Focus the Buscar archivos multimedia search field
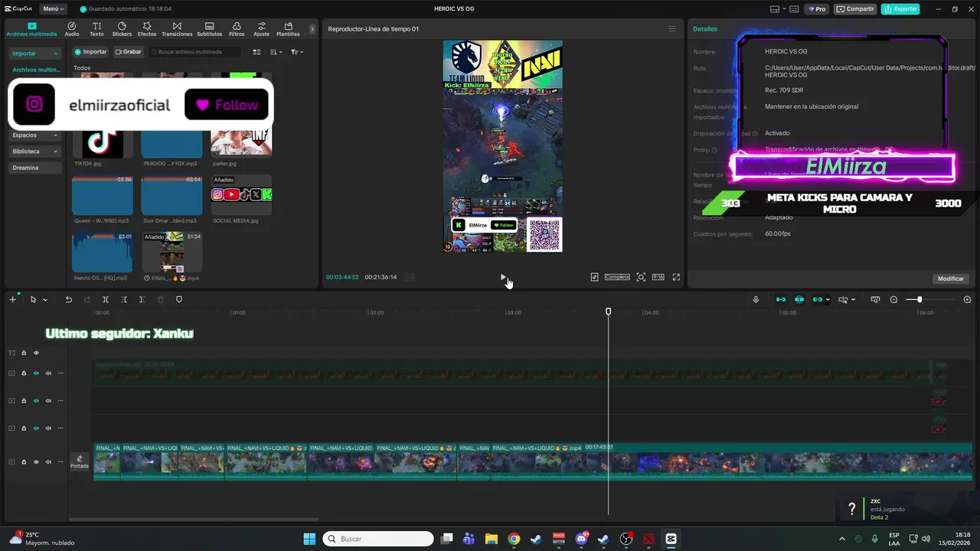Viewport: 980px width, 551px height. point(195,52)
